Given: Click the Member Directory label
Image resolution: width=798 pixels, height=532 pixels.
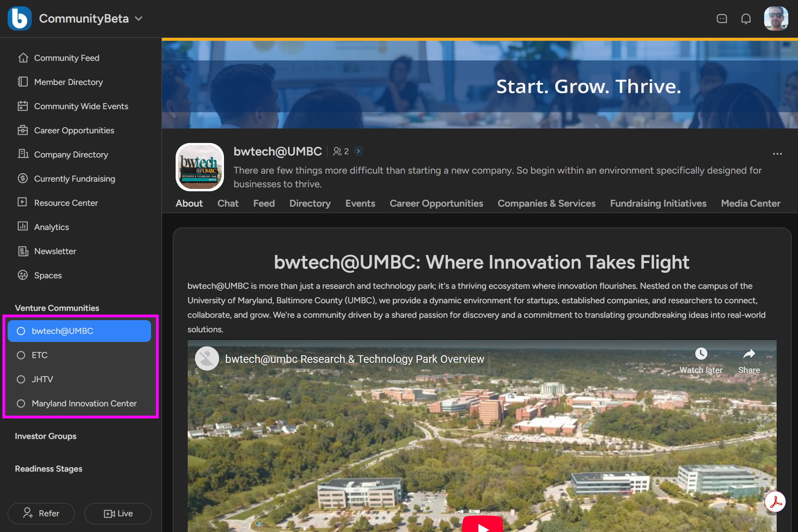Looking at the screenshot, I should coord(68,82).
